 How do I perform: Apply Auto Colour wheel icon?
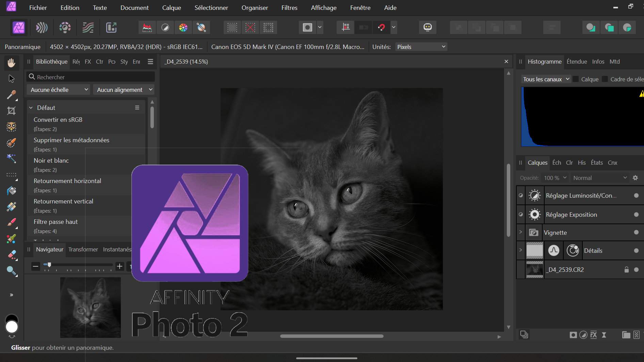click(183, 27)
